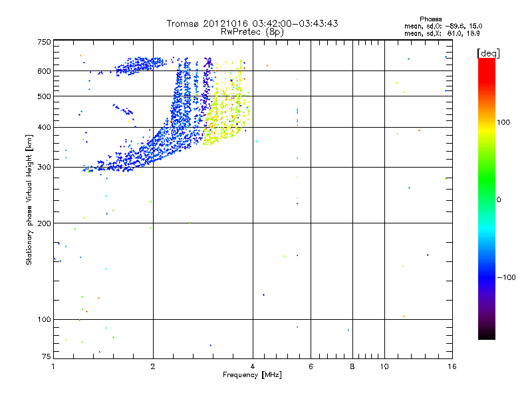Image resolution: width=532 pixels, height=399 pixels.
Task: Click the y-axis tick label '750'
Action: 44,42
